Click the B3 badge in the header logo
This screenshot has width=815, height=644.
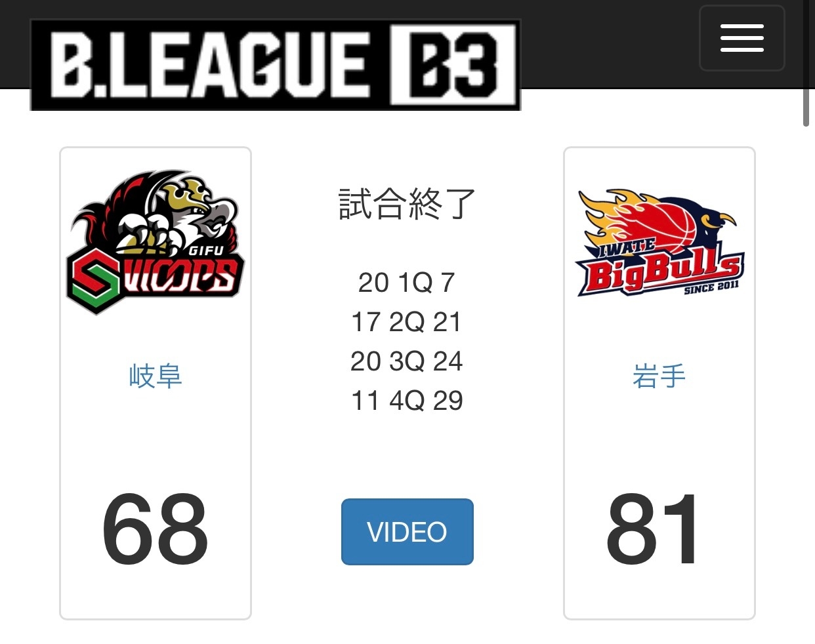coord(453,64)
